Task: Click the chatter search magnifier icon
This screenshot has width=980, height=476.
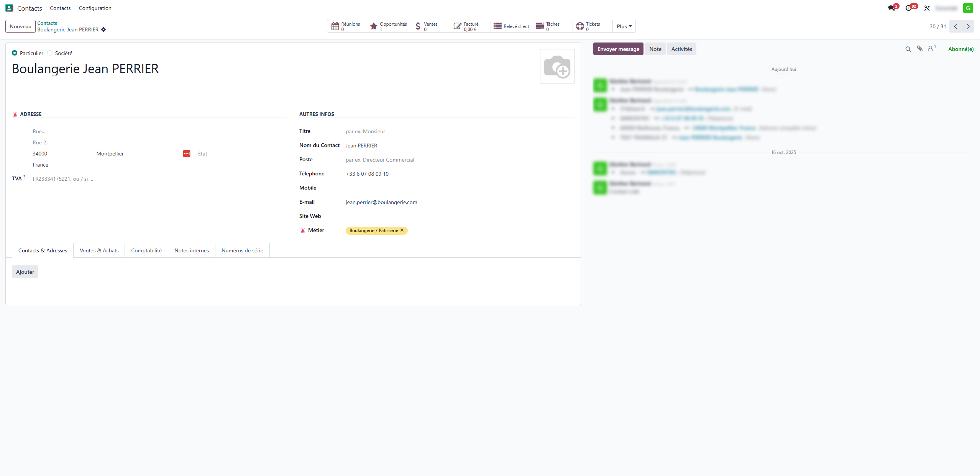Action: click(908, 49)
